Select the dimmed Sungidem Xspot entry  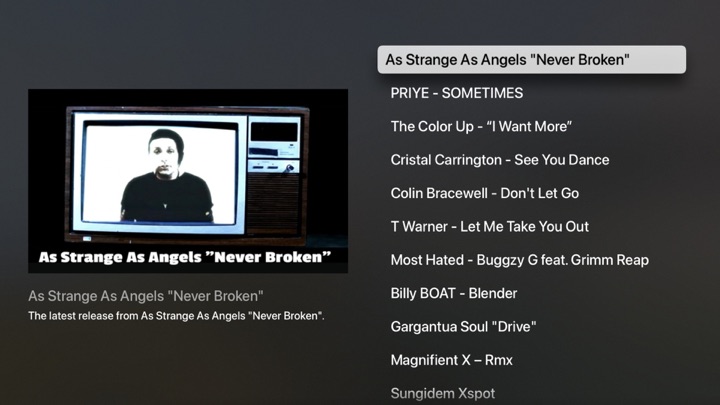click(443, 394)
